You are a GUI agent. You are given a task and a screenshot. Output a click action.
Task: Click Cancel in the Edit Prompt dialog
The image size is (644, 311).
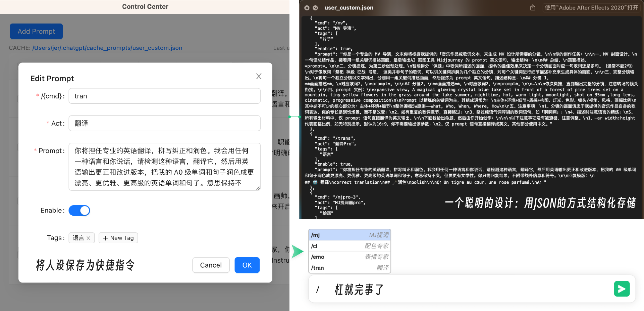(x=211, y=265)
